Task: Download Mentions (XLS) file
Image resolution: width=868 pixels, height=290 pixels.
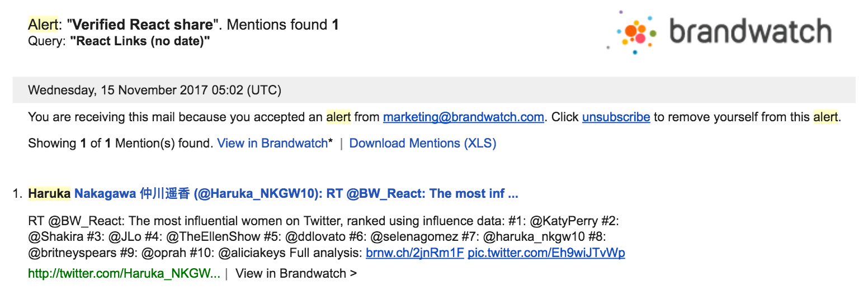Action: coord(422,143)
